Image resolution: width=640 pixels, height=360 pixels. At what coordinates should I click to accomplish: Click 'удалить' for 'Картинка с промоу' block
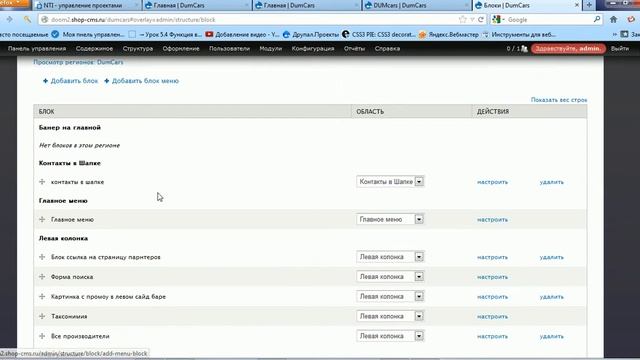pyautogui.click(x=551, y=297)
